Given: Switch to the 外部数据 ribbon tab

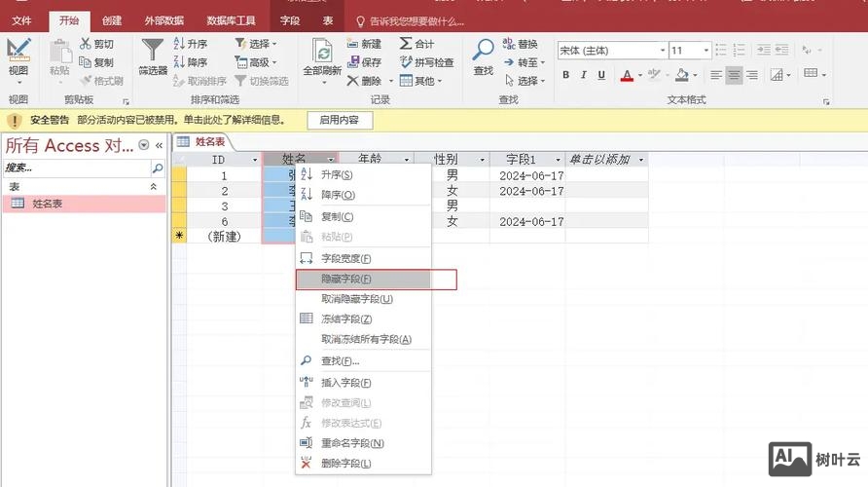Looking at the screenshot, I should (163, 20).
